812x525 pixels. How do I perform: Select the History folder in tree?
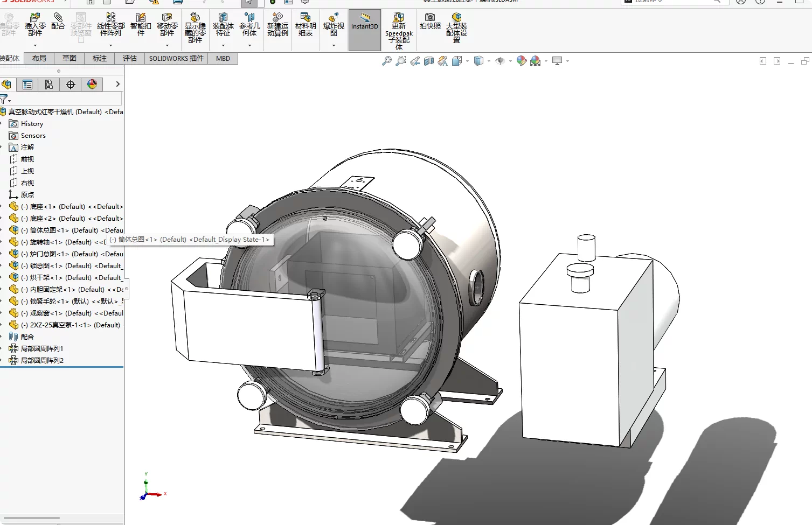click(26, 124)
